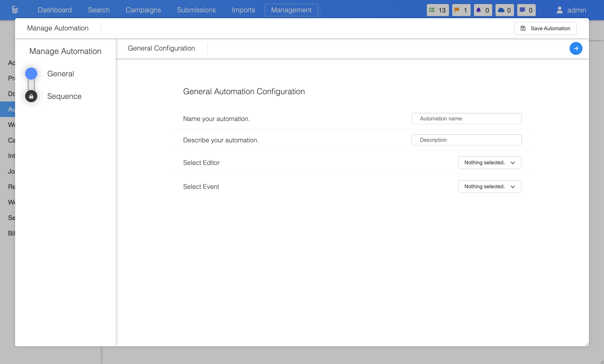Image resolution: width=604 pixels, height=364 pixels.
Task: Open the Management menu
Action: click(291, 10)
